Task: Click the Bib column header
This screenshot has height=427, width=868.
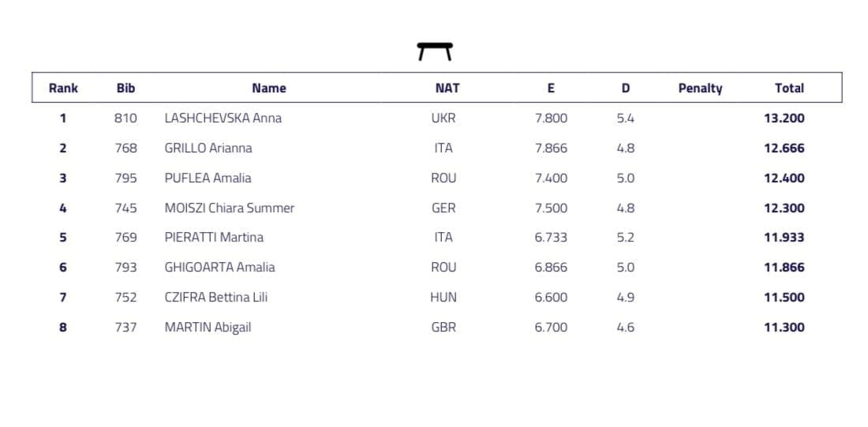Action: (125, 88)
